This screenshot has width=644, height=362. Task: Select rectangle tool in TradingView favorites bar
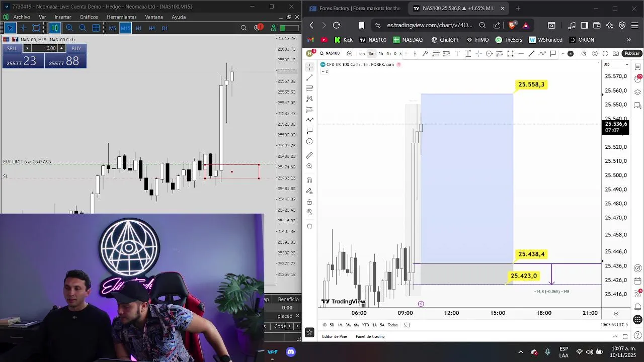point(510,53)
